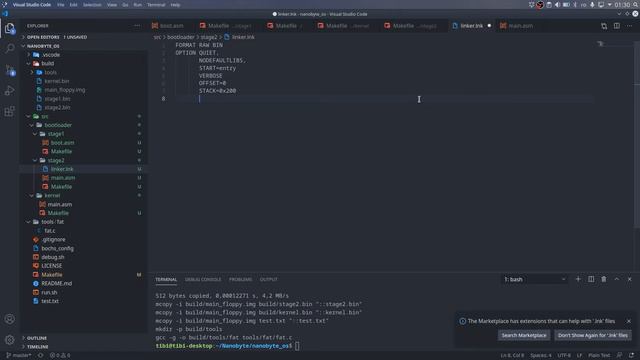Open the terminal selector '1: bash' dropdown
The image size is (640, 360).
pyautogui.click(x=534, y=279)
